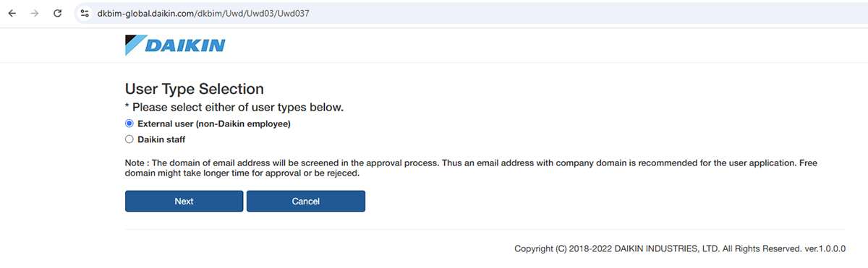Click the 'Please select either of user types' line
This screenshot has width=868, height=268.
click(234, 108)
